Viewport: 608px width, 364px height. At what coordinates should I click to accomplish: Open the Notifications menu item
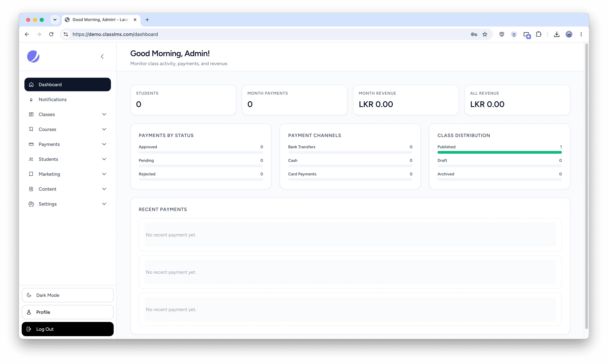[x=68, y=100]
